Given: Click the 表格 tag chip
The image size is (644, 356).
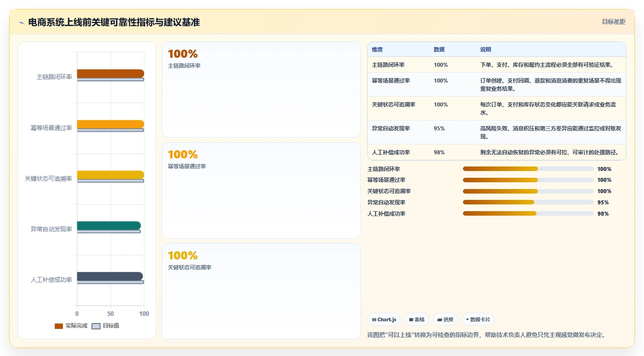Looking at the screenshot, I should [x=416, y=319].
